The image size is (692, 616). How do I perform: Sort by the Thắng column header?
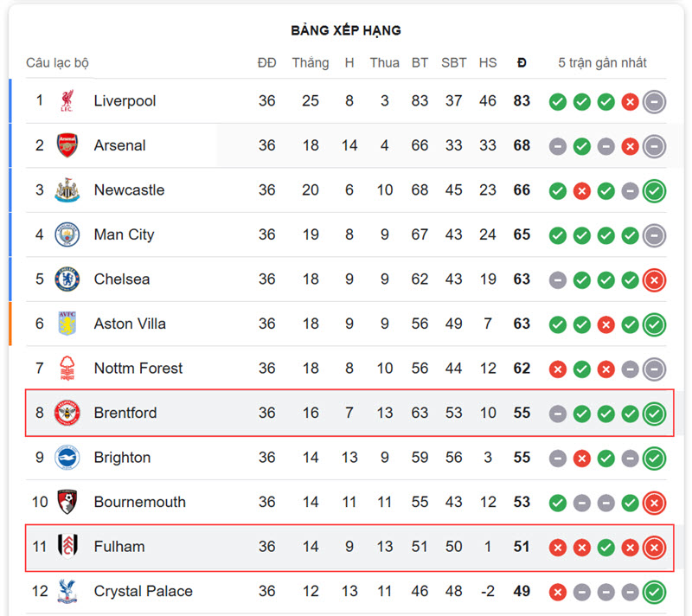[311, 63]
